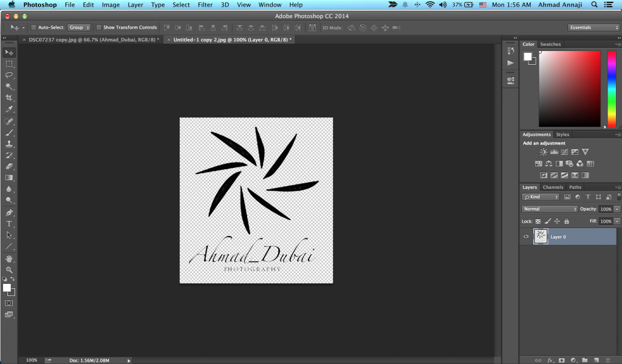Viewport: 622px width, 364px height.
Task: Open the Auto-Select Group dropdown
Action: click(79, 27)
